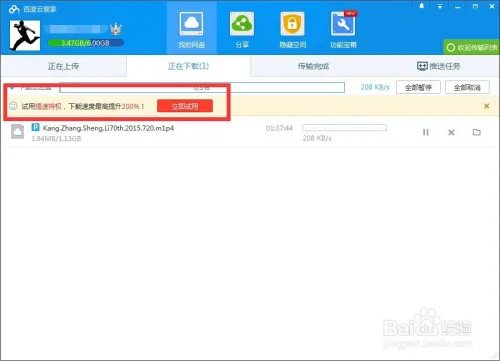Click 全部取消 cancel all button
The height and width of the screenshot is (361, 500).
pyautogui.click(x=467, y=87)
